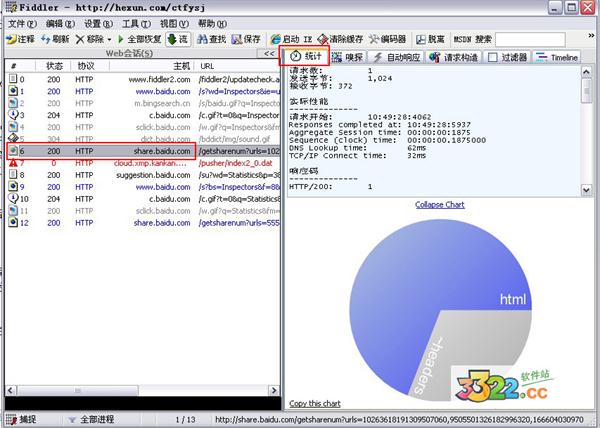Open the 视图 menu

(x=174, y=24)
